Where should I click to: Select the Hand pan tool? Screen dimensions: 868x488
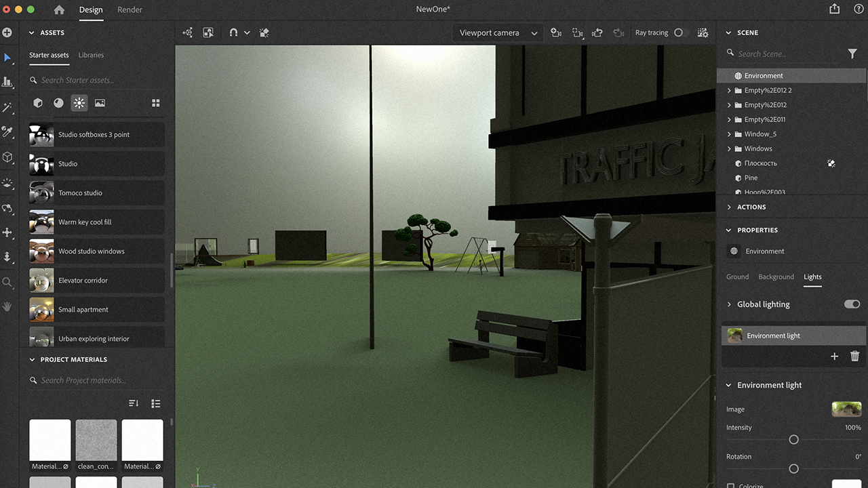(x=7, y=306)
